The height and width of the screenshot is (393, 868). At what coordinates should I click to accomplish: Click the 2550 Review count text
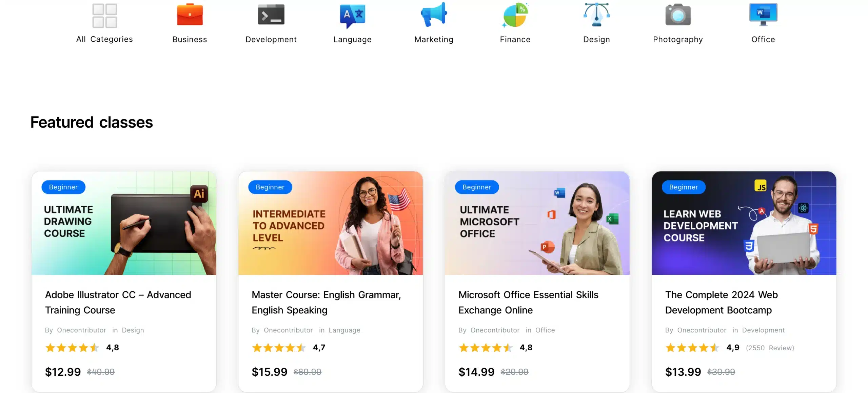(x=770, y=348)
